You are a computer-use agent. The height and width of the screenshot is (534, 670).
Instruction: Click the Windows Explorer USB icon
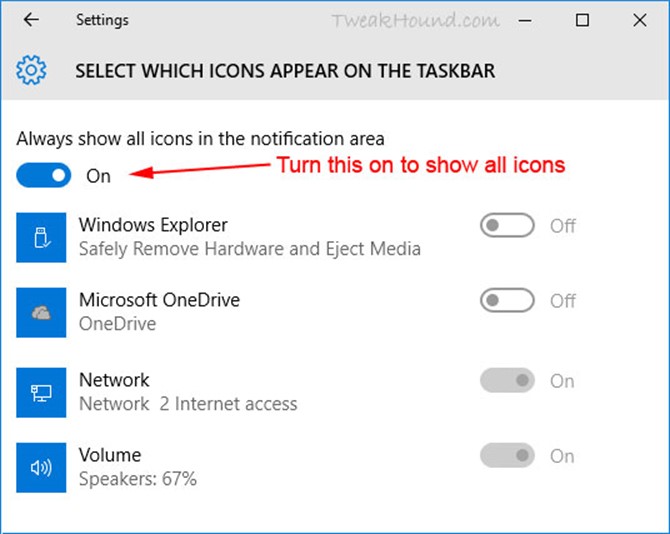point(41,237)
